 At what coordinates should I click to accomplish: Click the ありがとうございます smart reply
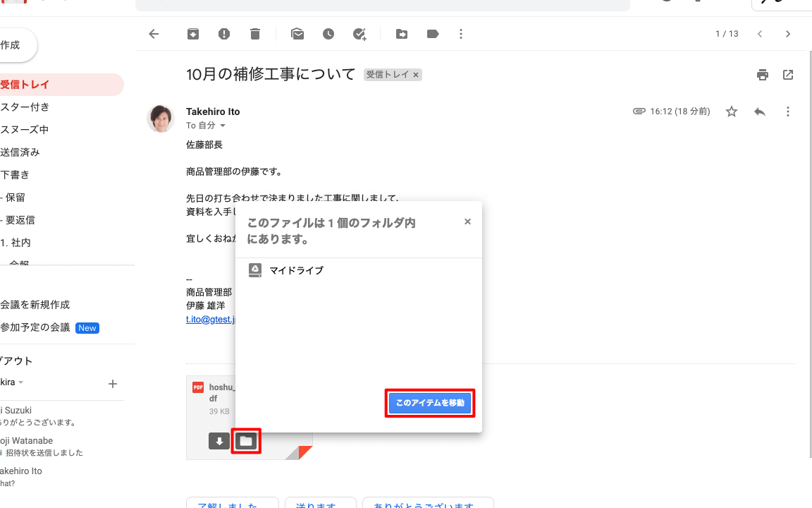pyautogui.click(x=428, y=504)
